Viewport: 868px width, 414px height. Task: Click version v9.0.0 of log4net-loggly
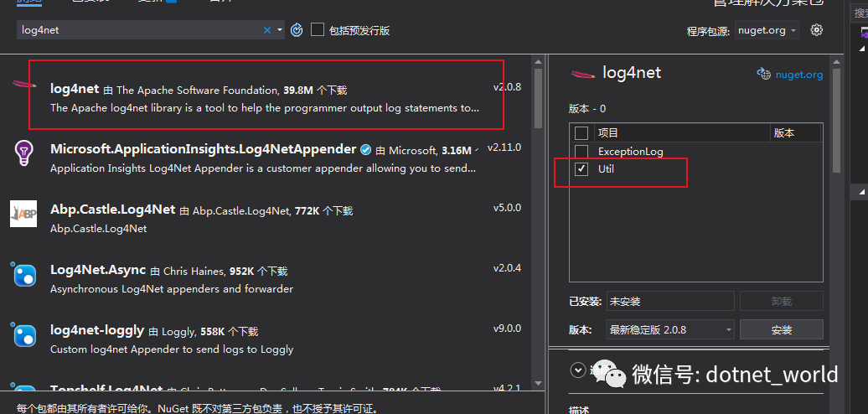click(507, 329)
